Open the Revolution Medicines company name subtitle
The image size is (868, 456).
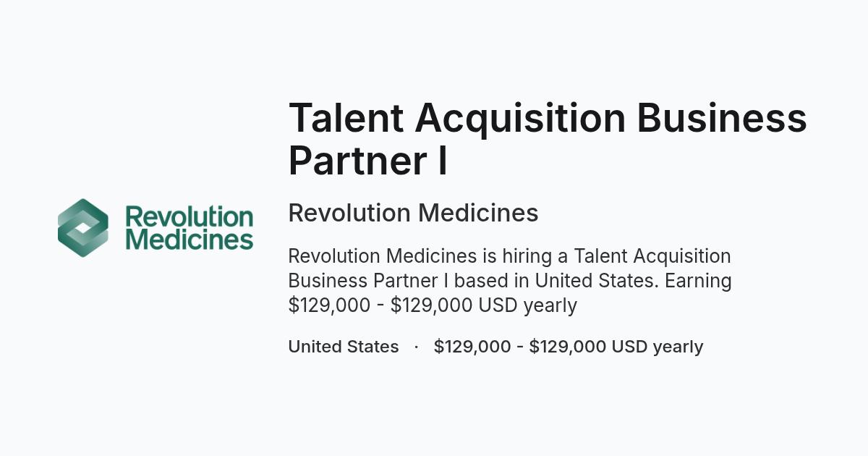pyautogui.click(x=413, y=213)
